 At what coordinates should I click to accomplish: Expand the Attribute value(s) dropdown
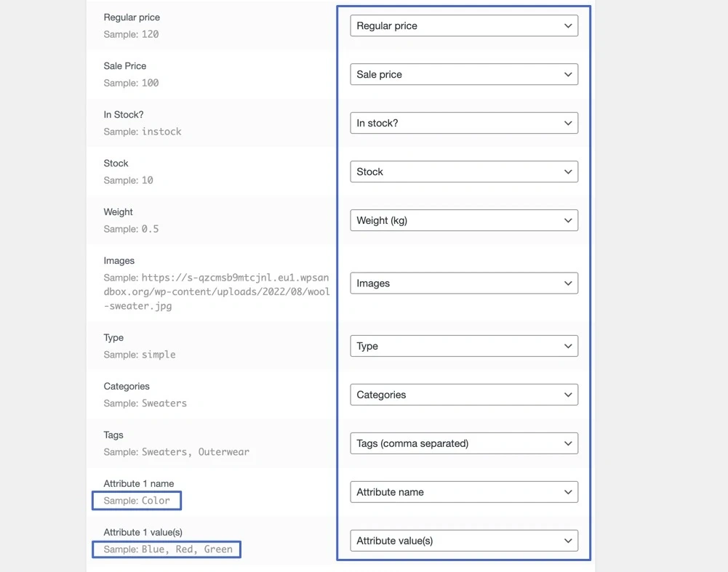[x=463, y=541]
